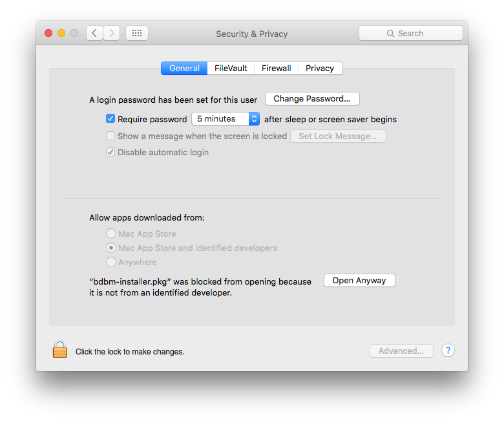Click the "Click the lock to make changes." text
504x423 pixels.
tap(130, 352)
